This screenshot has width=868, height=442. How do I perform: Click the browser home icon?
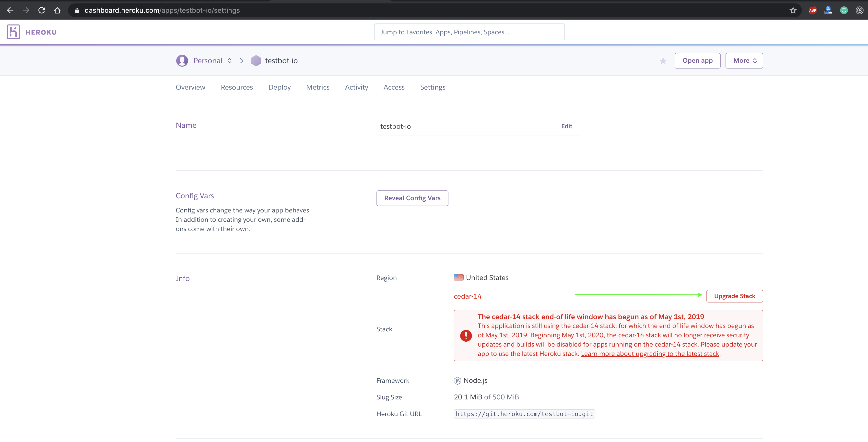[57, 10]
